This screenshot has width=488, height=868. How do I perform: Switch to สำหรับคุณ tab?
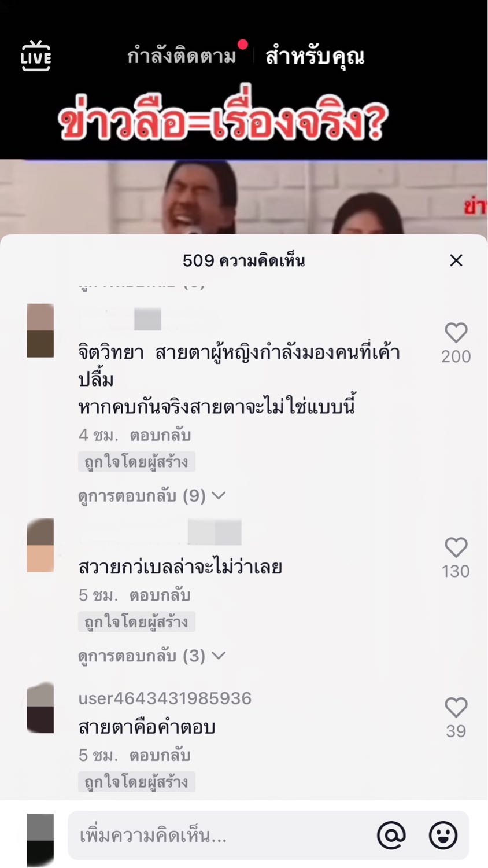pos(315,56)
